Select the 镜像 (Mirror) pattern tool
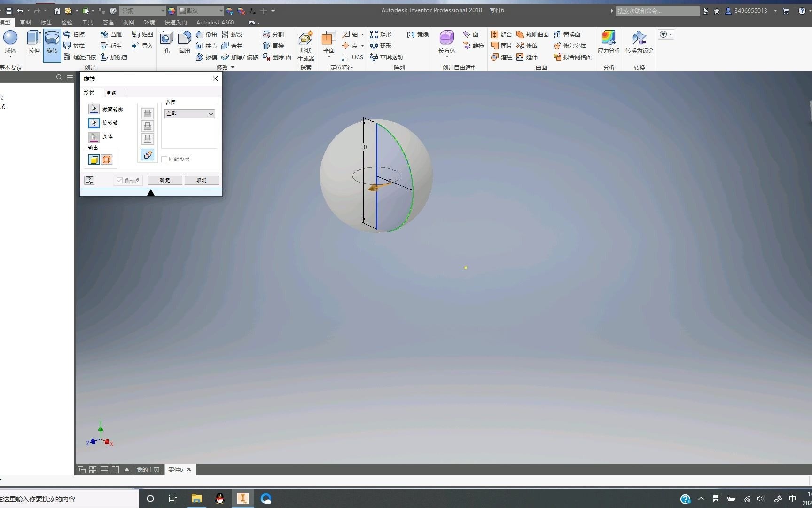This screenshot has width=812, height=508. (417, 34)
